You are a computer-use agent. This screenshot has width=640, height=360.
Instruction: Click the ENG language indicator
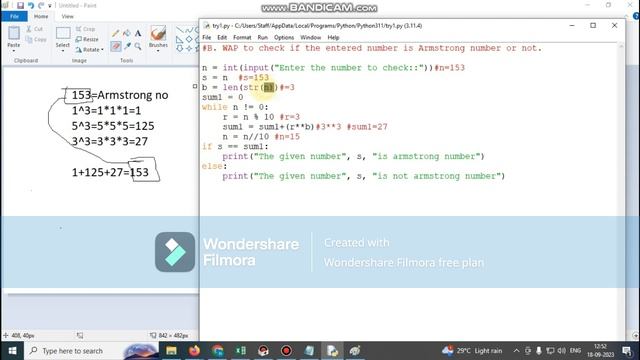(x=575, y=351)
